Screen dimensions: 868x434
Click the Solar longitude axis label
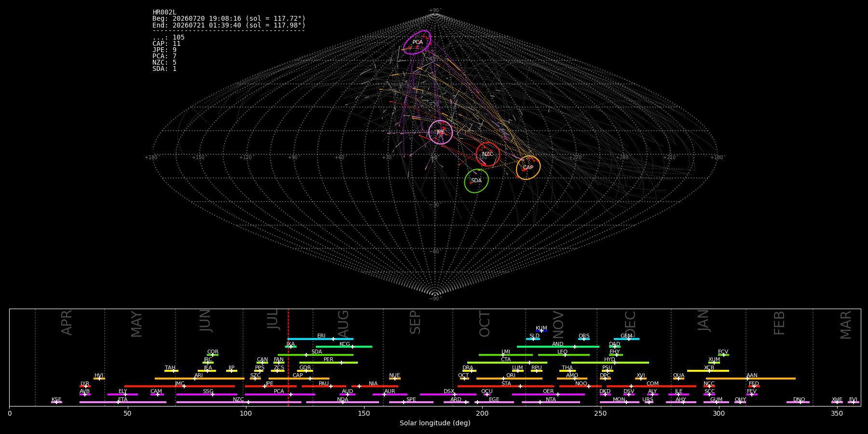[x=435, y=423]
